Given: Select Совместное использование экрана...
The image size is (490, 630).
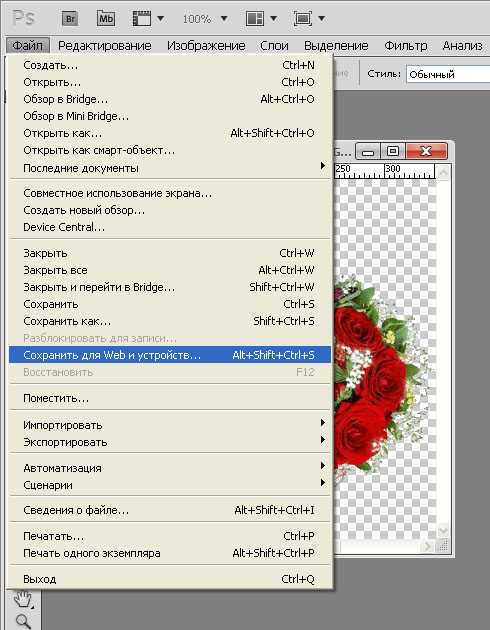Looking at the screenshot, I should click(x=170, y=193).
